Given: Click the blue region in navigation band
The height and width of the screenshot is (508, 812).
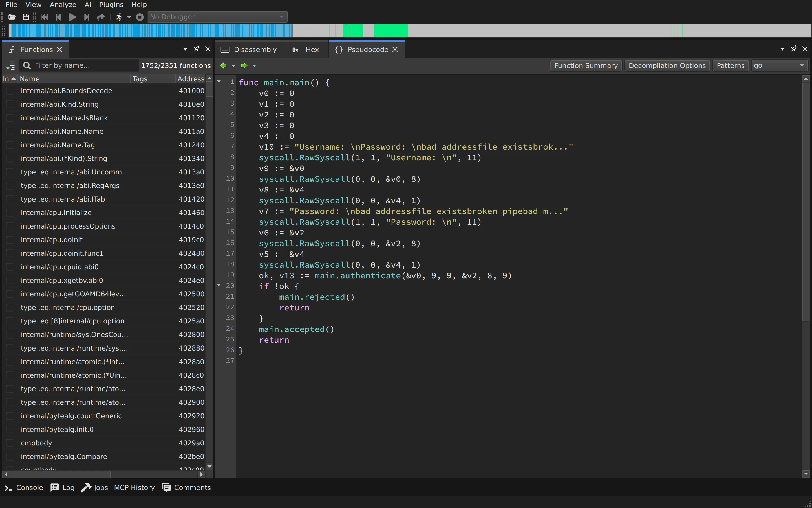Looking at the screenshot, I should tap(151, 30).
